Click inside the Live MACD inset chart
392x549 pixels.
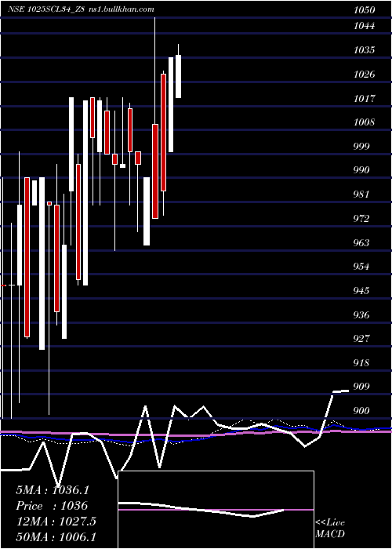[x=216, y=510]
